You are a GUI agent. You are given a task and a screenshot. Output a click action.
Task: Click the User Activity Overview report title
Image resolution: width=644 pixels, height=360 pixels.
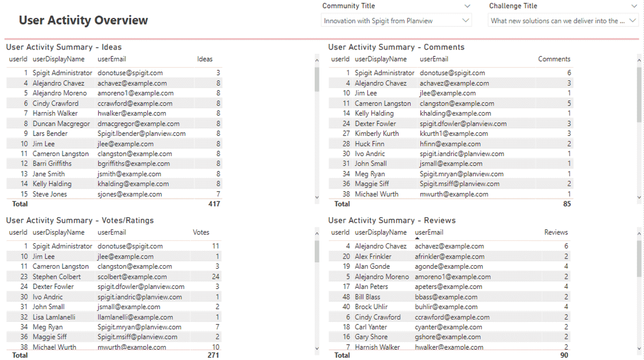coord(83,20)
